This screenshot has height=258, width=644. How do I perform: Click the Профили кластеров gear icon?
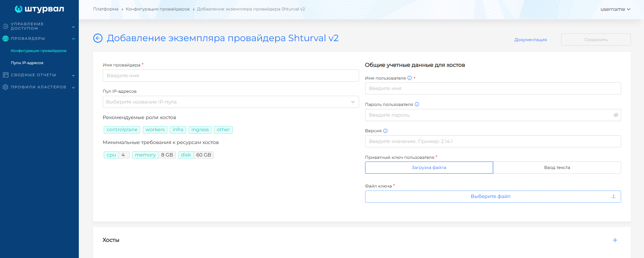(5, 87)
